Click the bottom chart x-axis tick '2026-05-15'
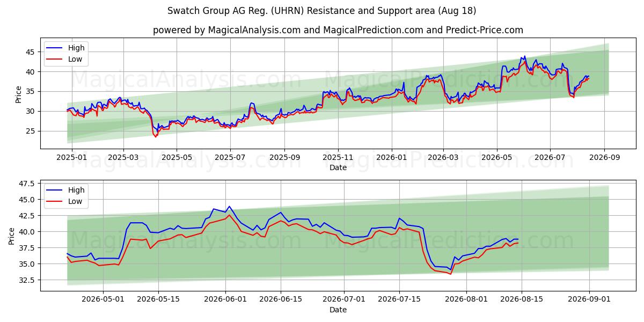644x322 pixels. coord(158,299)
